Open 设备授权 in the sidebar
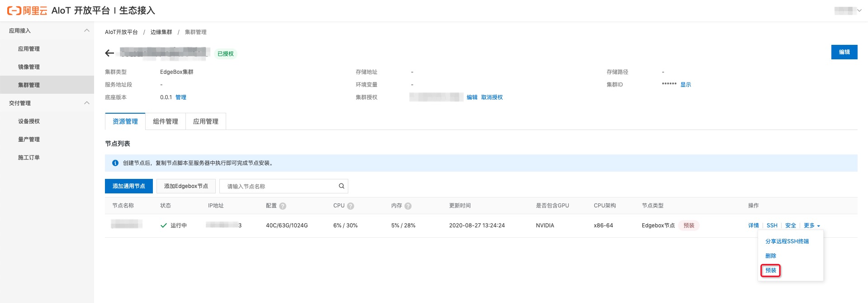This screenshot has width=868, height=303. (29, 121)
